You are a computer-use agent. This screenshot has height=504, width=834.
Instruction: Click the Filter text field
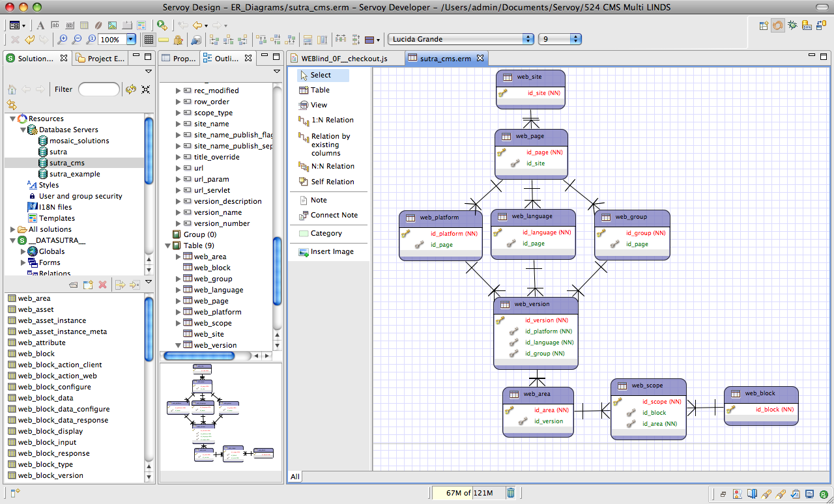click(x=98, y=89)
